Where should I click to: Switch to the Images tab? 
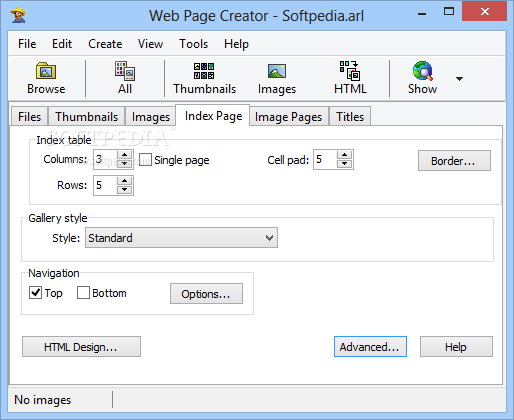point(151,117)
